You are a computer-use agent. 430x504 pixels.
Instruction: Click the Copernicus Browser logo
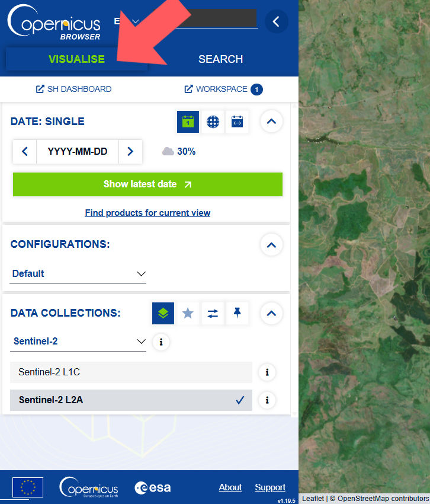[x=54, y=23]
